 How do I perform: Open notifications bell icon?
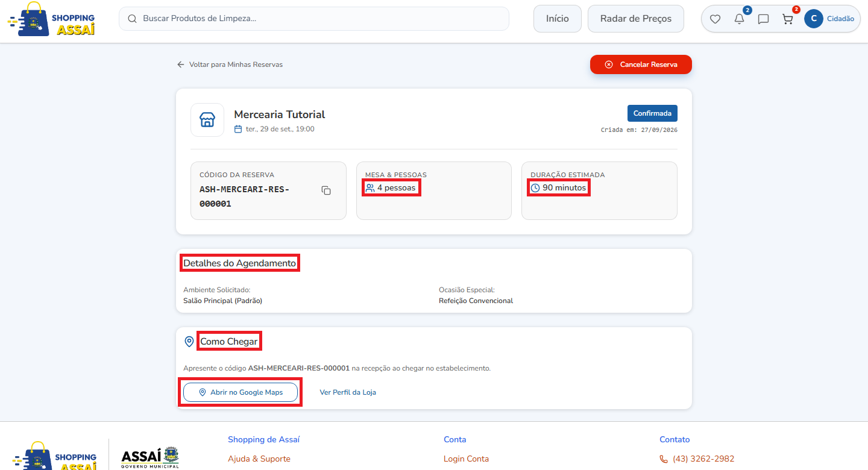click(x=739, y=19)
